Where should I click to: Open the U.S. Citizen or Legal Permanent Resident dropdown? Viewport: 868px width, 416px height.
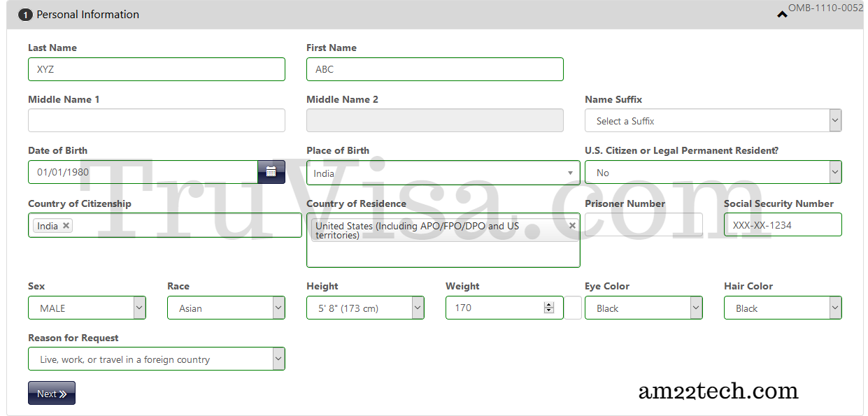coord(713,173)
